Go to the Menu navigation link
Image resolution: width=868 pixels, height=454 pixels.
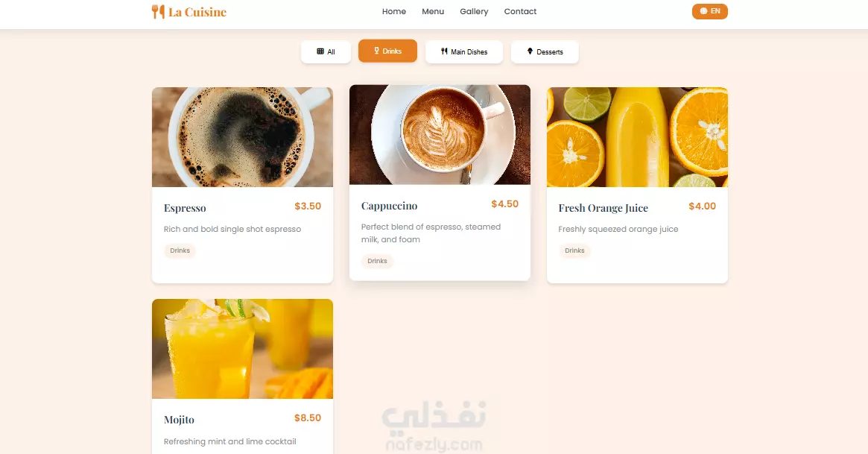pos(433,12)
